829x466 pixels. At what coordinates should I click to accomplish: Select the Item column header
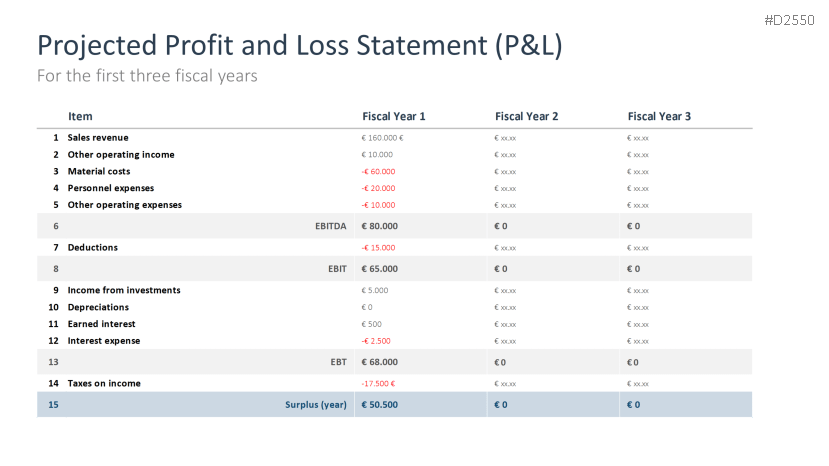[x=80, y=117]
